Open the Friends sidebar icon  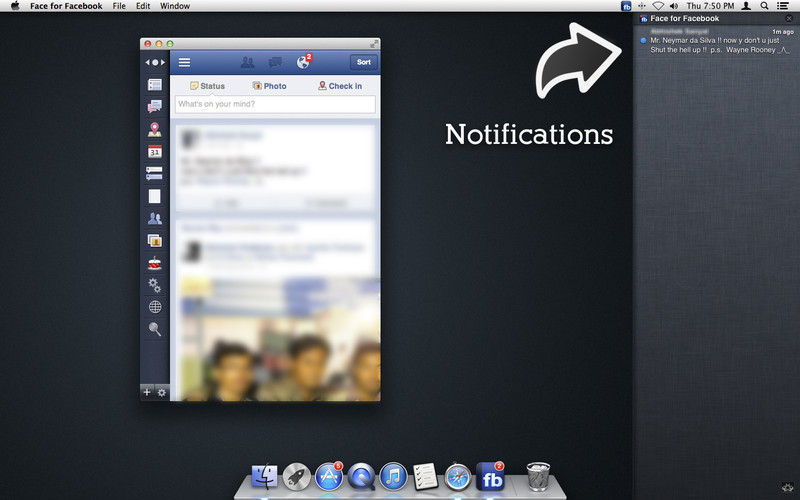[x=155, y=218]
